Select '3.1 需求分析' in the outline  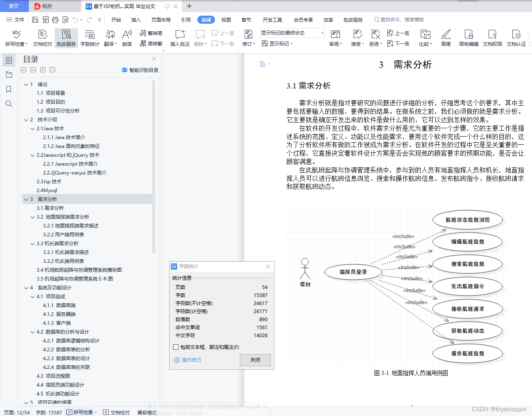pyautogui.click(x=50, y=208)
